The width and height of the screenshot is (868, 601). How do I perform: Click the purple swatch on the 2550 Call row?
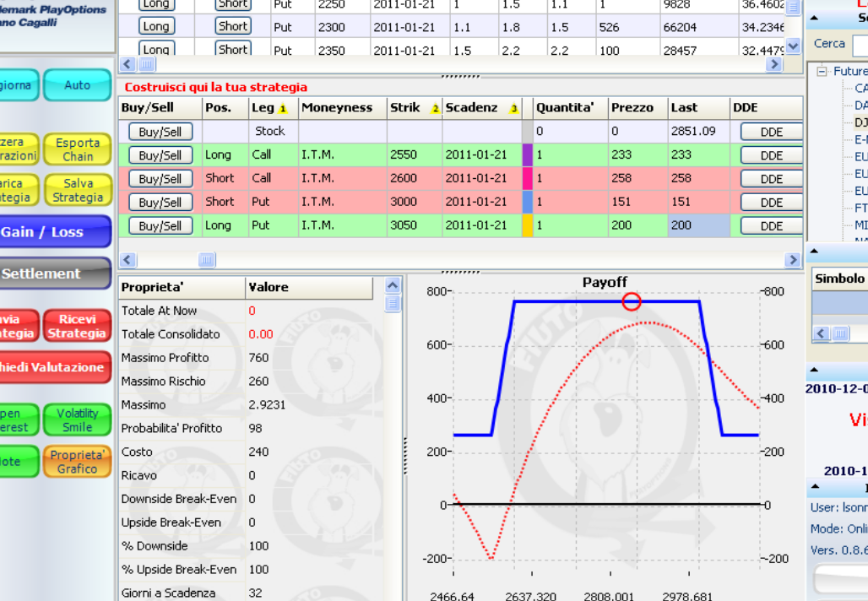528,155
